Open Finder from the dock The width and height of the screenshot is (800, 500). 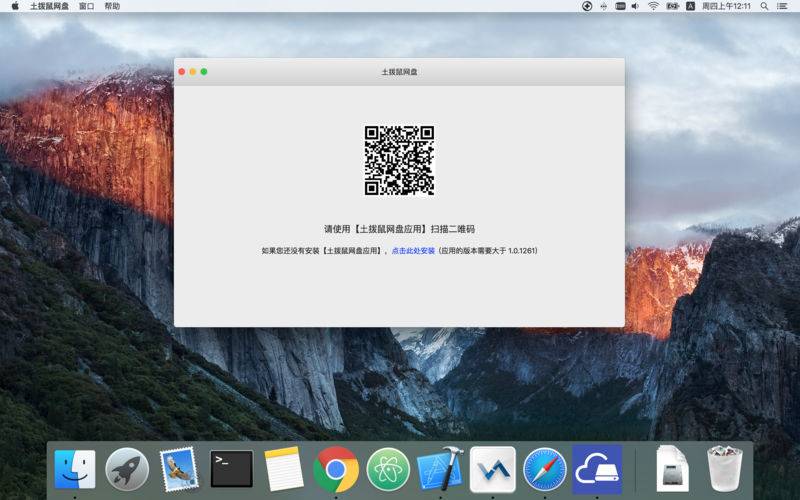[74, 469]
